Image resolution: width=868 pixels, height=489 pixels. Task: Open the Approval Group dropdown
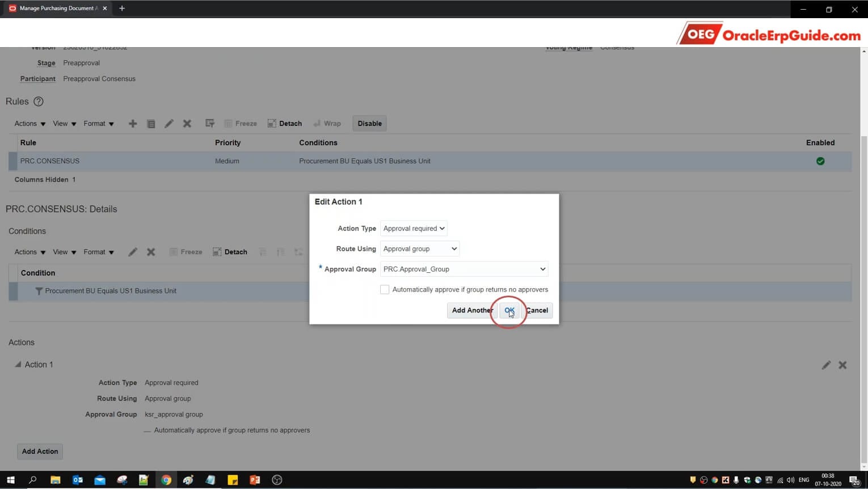pyautogui.click(x=465, y=269)
